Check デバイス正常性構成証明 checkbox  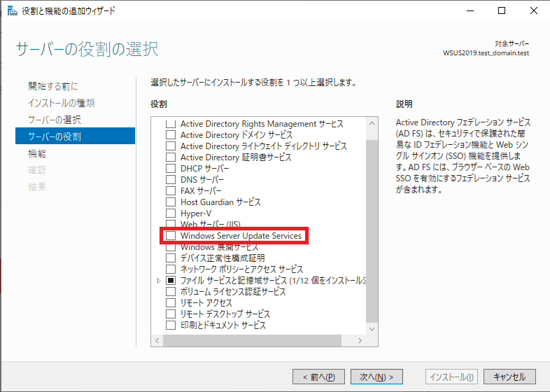tap(171, 258)
